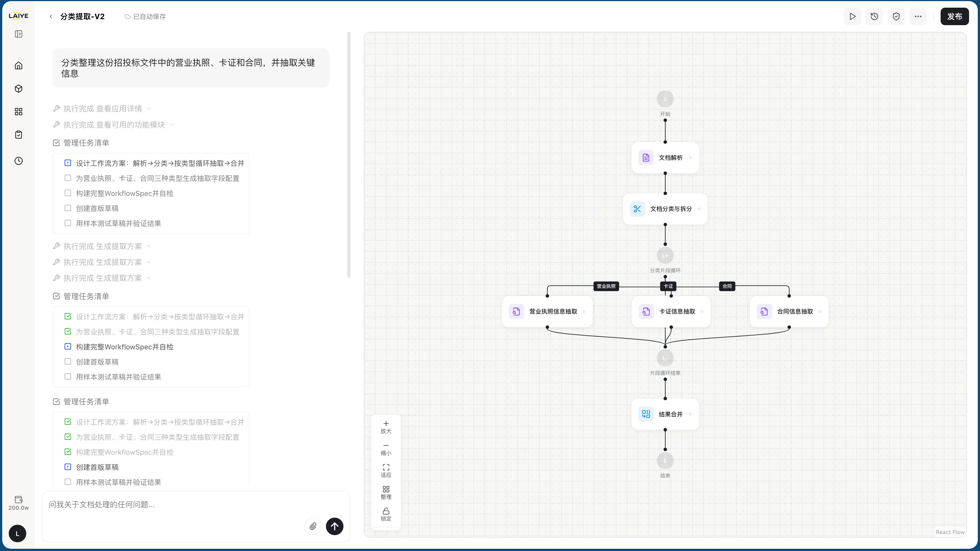Click 整理 auto-arrange control

(x=386, y=493)
